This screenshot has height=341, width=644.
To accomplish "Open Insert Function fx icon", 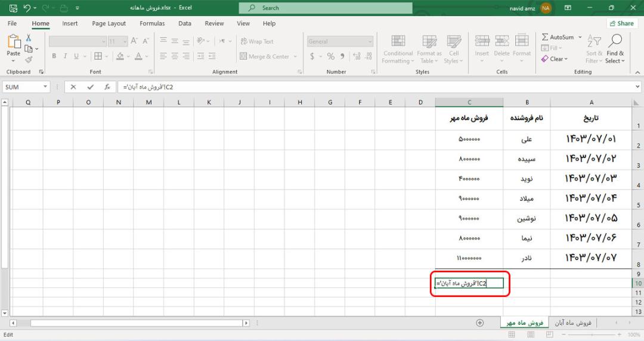I will point(107,87).
